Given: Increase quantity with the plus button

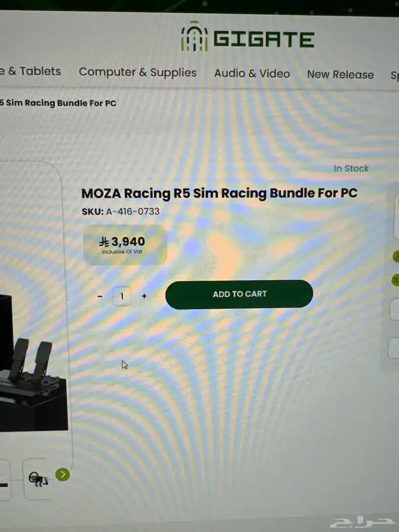Looking at the screenshot, I should (144, 296).
